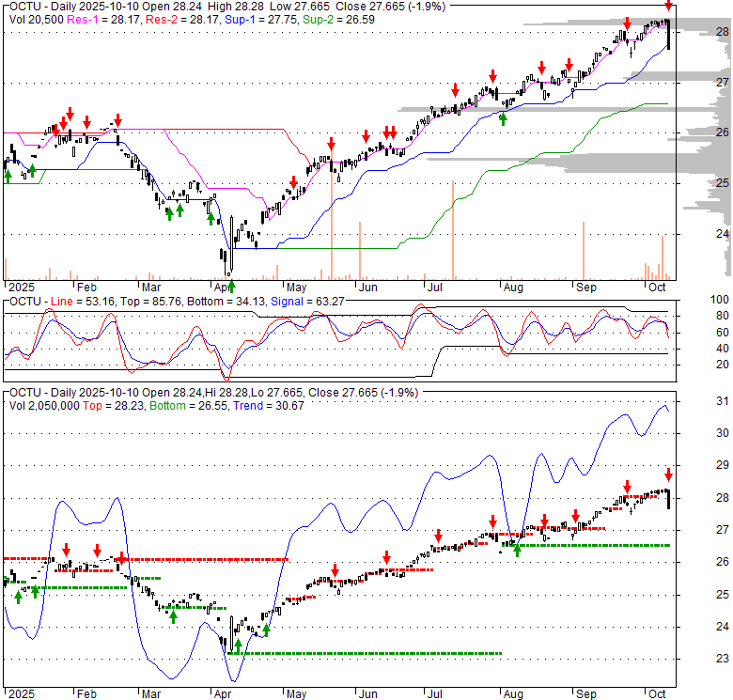Screen dimensions: 733x700
Task: Click the red arrow above October's high in top chart
Action: [x=668, y=6]
